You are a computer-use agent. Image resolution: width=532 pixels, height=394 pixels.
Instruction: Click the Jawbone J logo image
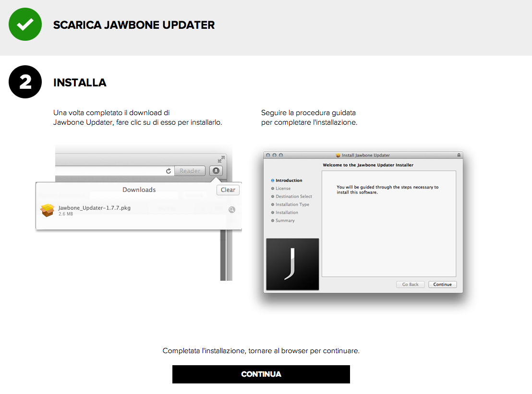click(292, 264)
